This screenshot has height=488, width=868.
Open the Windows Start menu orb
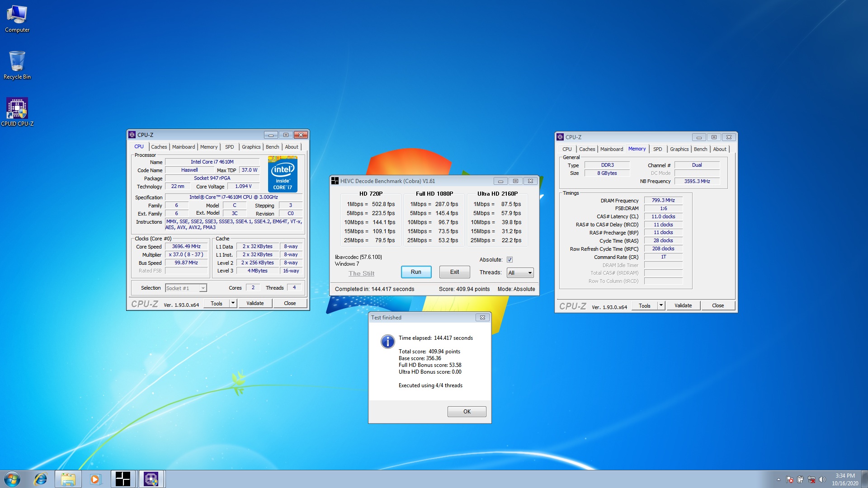[x=12, y=479]
